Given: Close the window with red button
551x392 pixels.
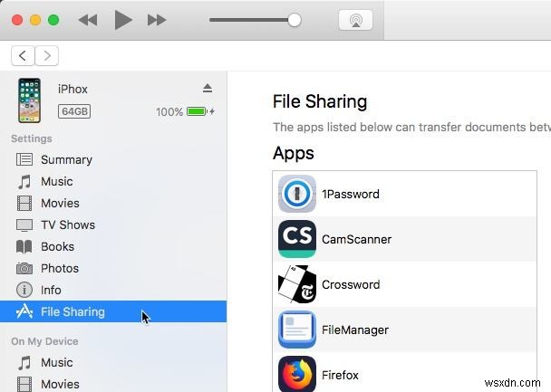Looking at the screenshot, I should (x=17, y=20).
